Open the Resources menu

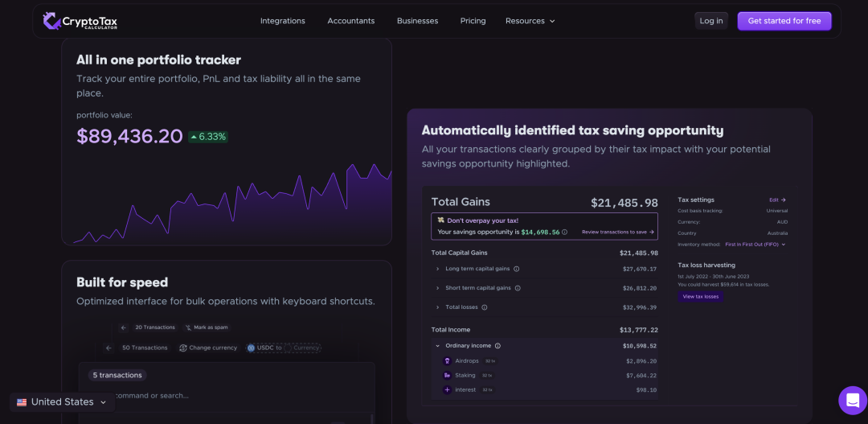pos(530,21)
